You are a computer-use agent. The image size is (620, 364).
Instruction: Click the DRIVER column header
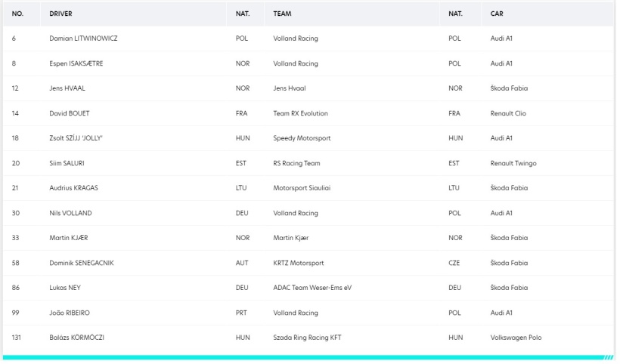(x=60, y=14)
